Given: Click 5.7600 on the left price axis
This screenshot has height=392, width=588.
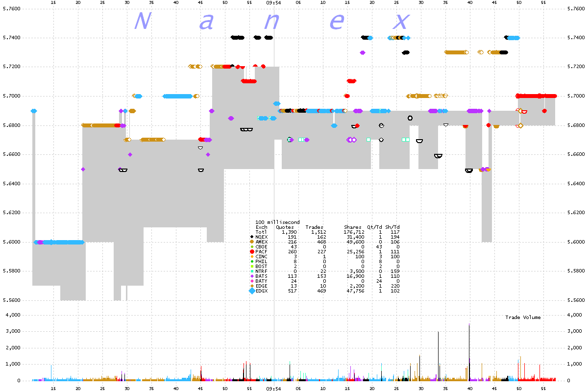Looking at the screenshot, I should (11, 9).
